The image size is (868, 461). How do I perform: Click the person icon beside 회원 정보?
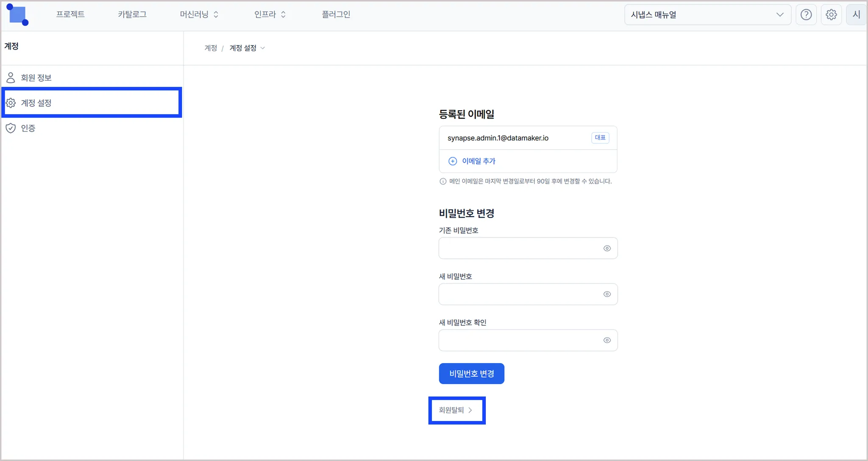[11, 78]
